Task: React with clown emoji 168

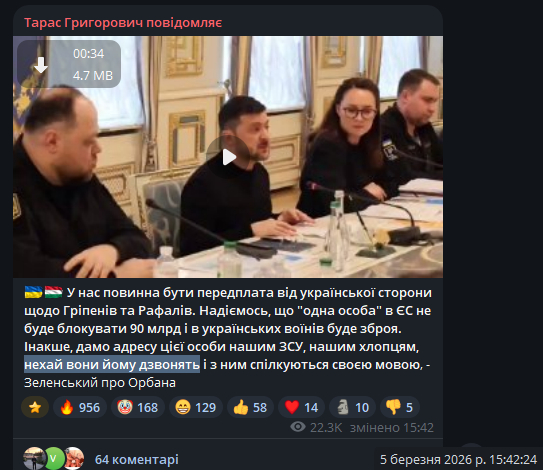Action: pyautogui.click(x=138, y=407)
